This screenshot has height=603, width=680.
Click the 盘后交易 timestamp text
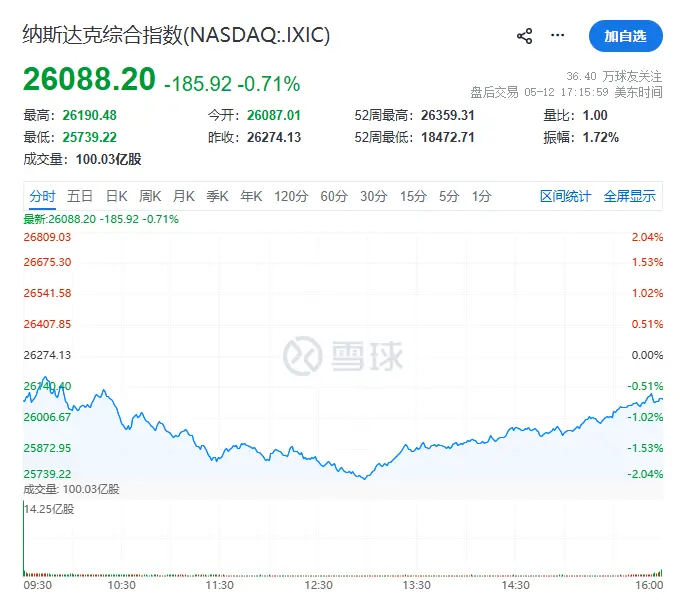pos(566,92)
